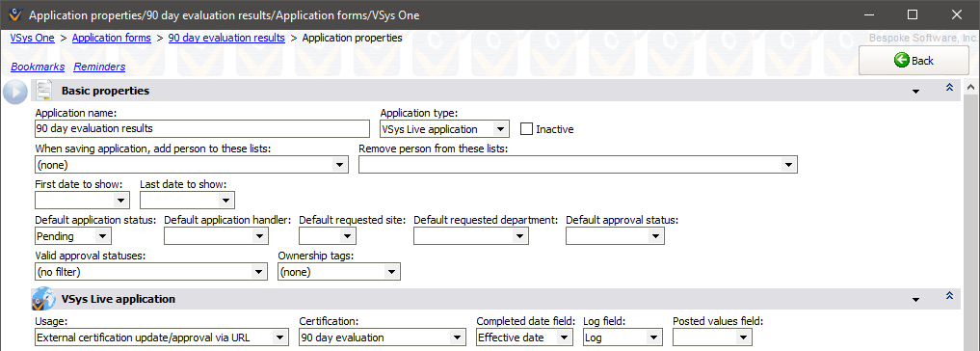Click the Back button
This screenshot has height=351, width=980.
905,61
